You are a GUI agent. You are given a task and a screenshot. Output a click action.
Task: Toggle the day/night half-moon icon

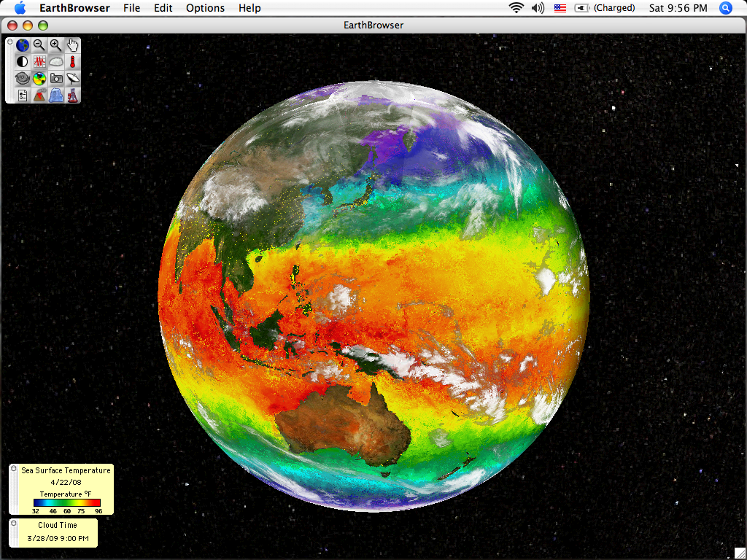tap(23, 62)
